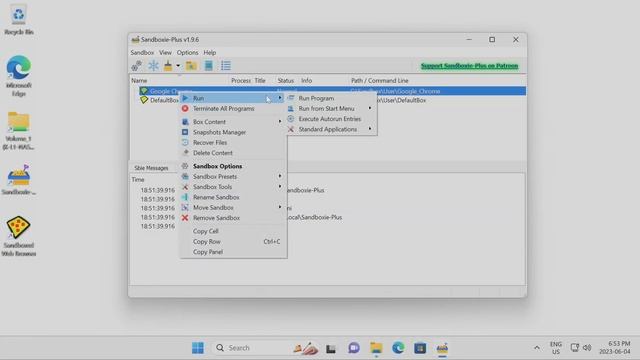
Task: Open the View menu
Action: click(x=165, y=53)
